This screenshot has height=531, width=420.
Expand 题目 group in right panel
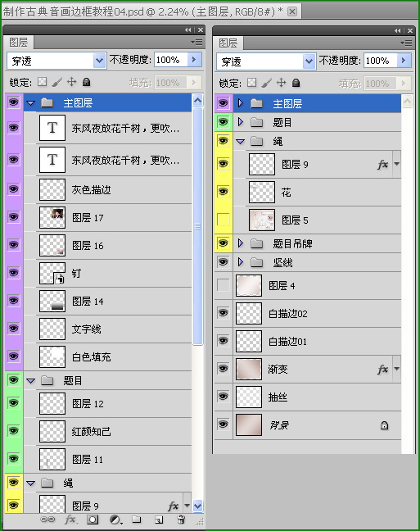(x=240, y=121)
